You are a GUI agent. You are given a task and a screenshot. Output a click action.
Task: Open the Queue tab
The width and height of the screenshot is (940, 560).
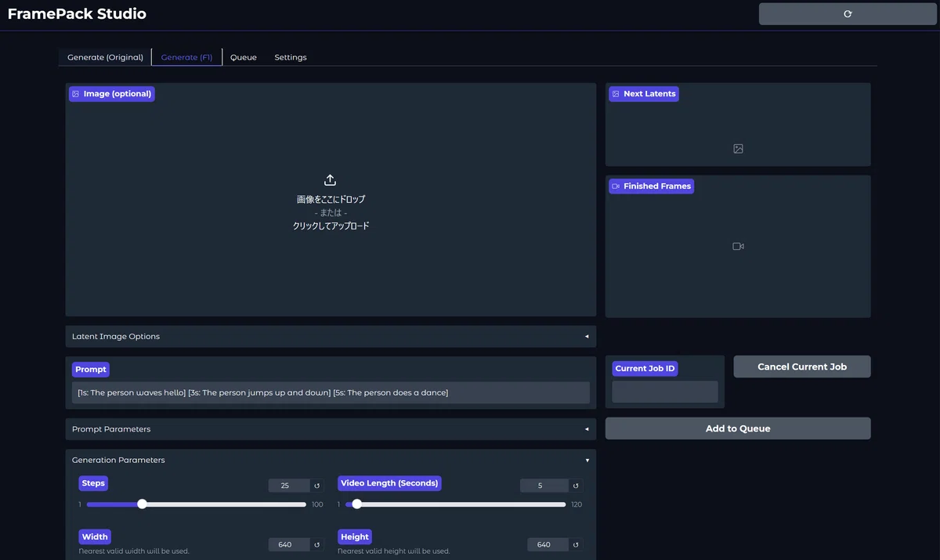(x=244, y=57)
